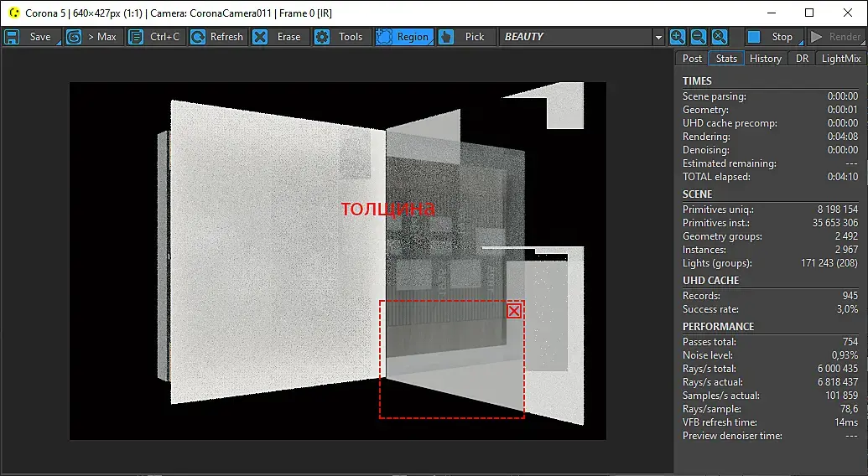Click the Corona logo in title bar
868x476 pixels.
click(14, 13)
